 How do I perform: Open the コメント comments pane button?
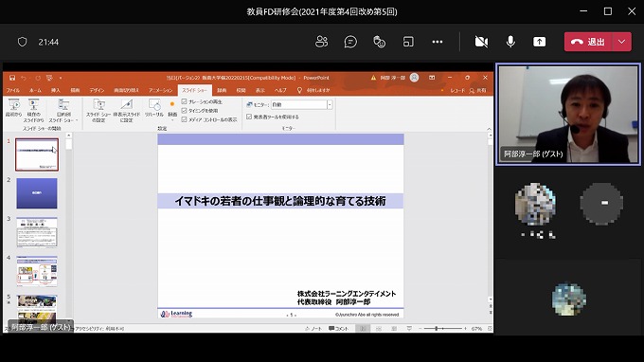[338, 328]
